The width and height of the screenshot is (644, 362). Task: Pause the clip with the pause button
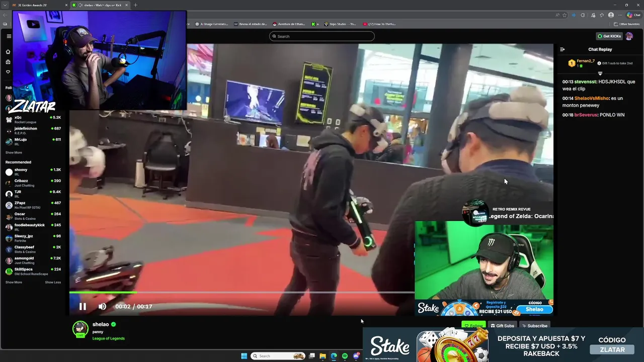pyautogui.click(x=83, y=306)
